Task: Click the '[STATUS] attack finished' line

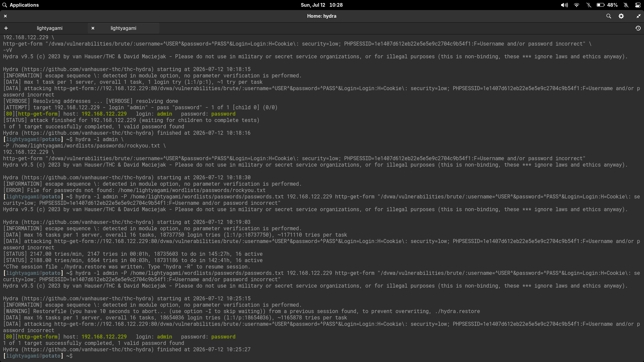Action: [x=131, y=120]
